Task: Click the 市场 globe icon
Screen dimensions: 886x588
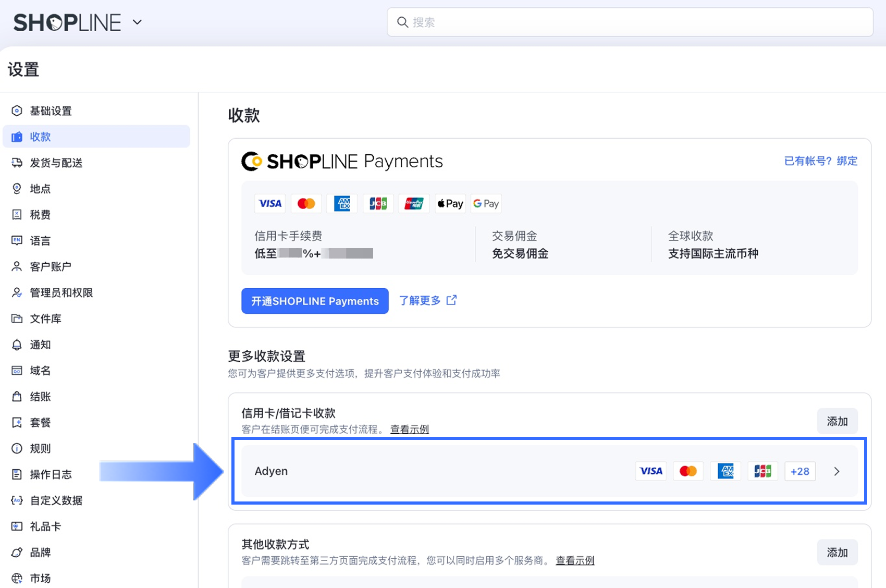Action: click(17, 578)
